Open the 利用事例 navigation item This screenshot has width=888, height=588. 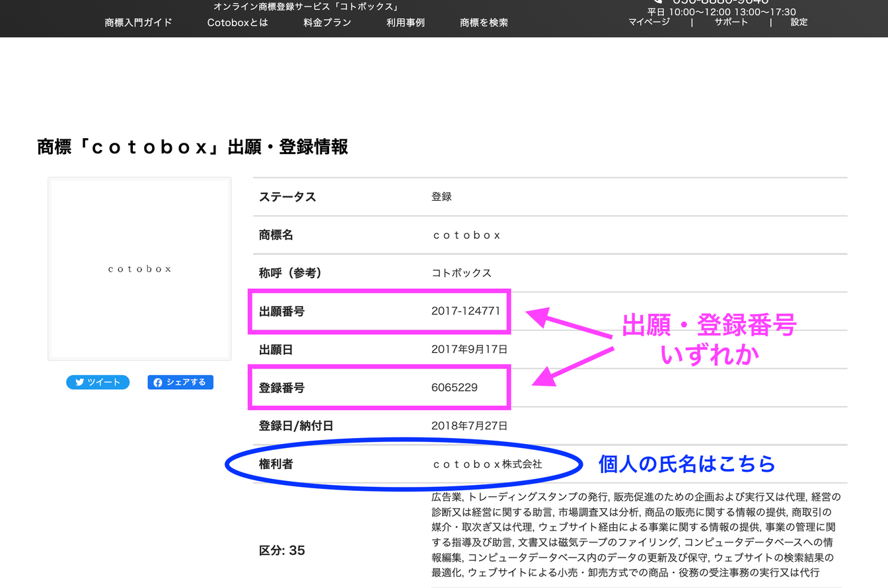click(x=406, y=22)
